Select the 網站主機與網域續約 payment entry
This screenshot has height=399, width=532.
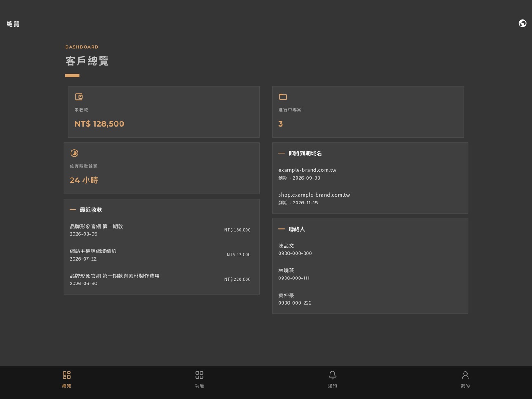point(162,255)
